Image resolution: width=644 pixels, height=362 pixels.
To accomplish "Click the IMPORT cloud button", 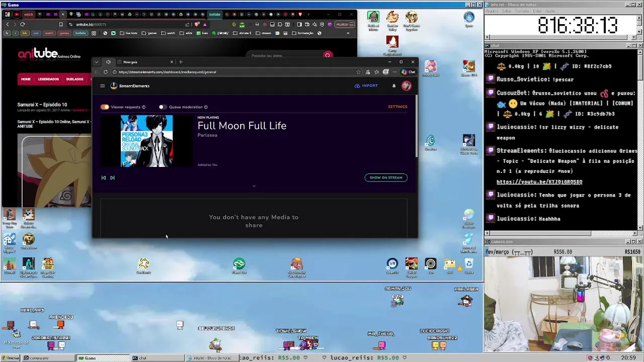I will (366, 86).
